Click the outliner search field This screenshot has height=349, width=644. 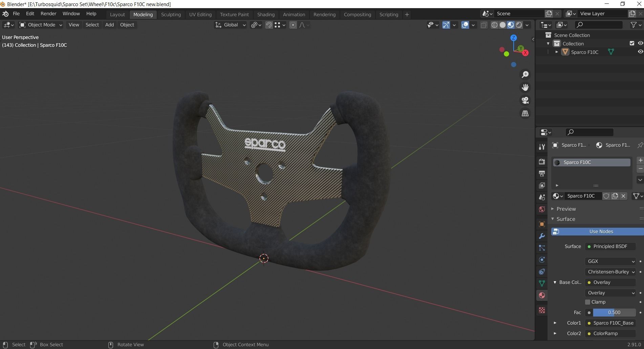tap(599, 25)
